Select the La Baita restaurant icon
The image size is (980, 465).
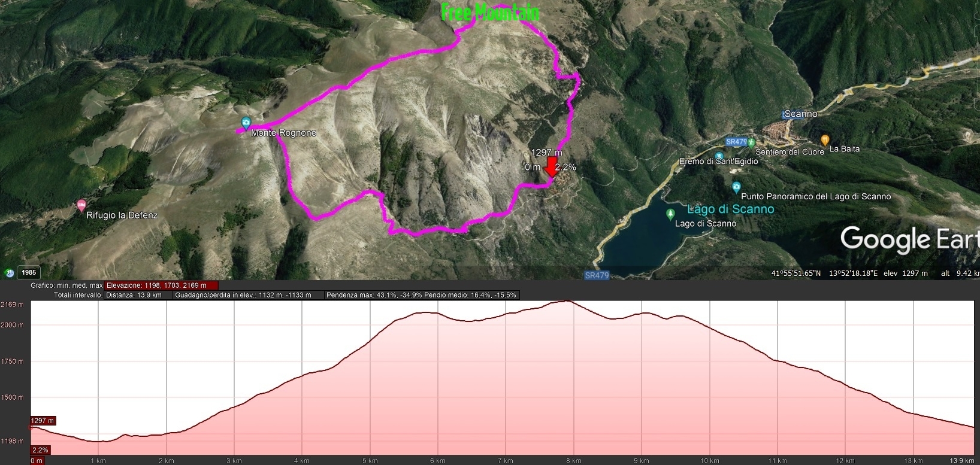point(825,141)
